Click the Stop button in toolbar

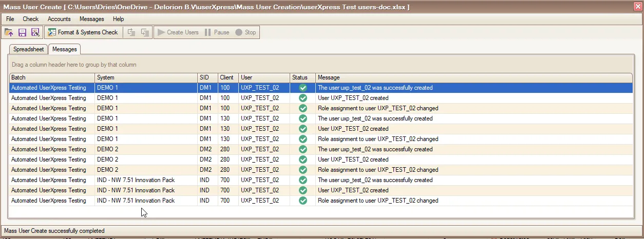tap(245, 32)
